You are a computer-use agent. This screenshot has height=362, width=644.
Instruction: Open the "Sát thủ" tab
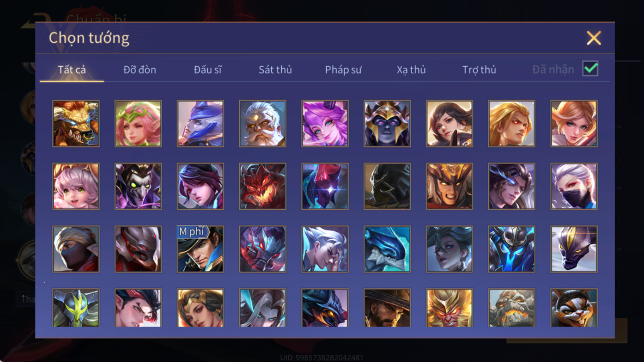tap(275, 70)
